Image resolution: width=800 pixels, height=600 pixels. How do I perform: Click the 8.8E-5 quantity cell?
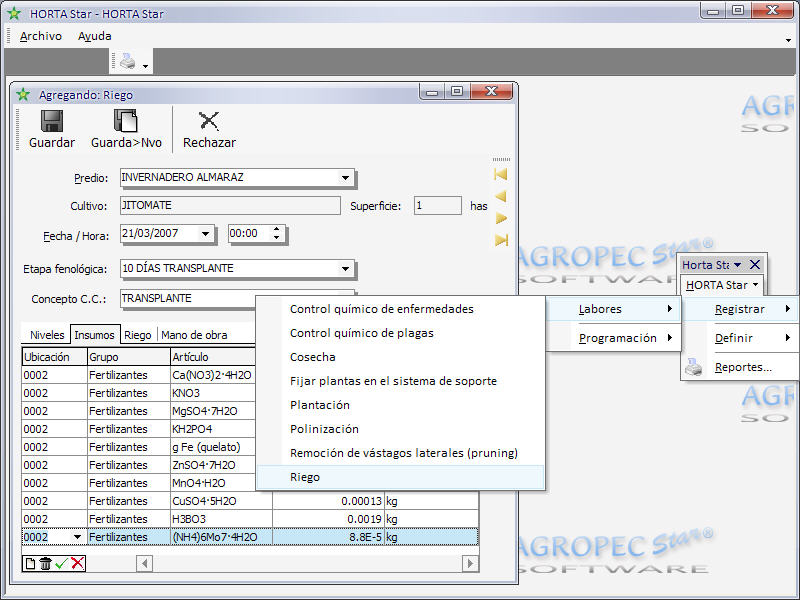coord(329,537)
